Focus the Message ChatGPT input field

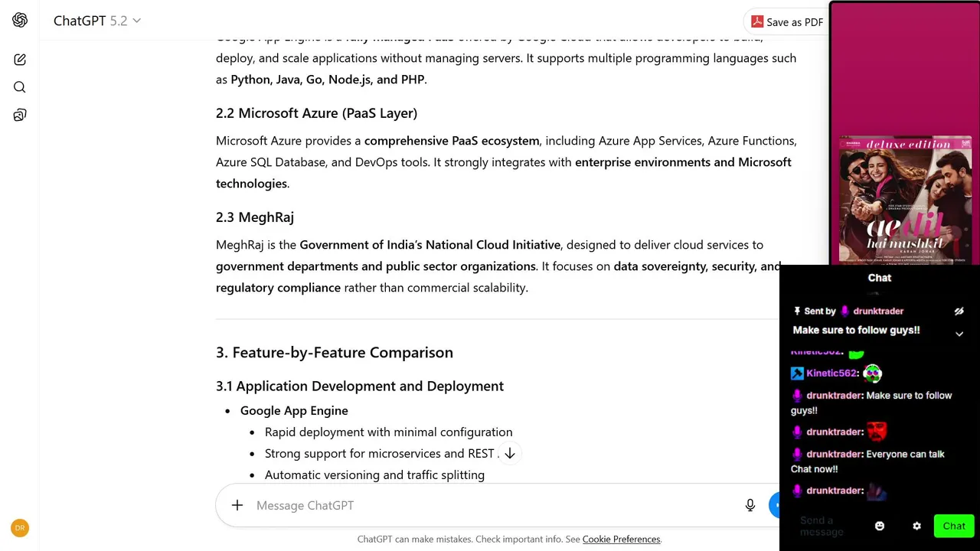[x=490, y=505]
